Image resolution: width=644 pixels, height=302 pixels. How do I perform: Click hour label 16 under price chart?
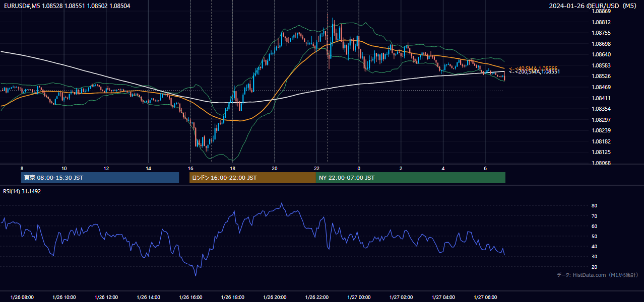tap(190, 168)
